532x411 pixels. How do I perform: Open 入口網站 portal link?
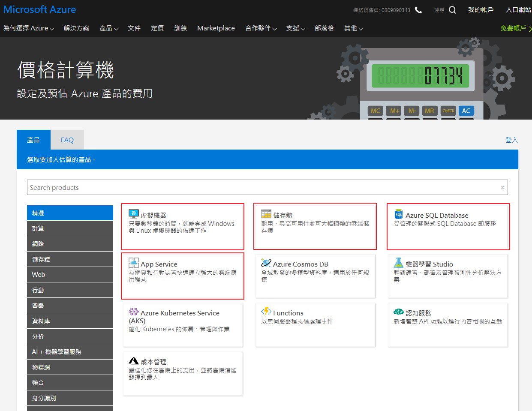(x=519, y=10)
